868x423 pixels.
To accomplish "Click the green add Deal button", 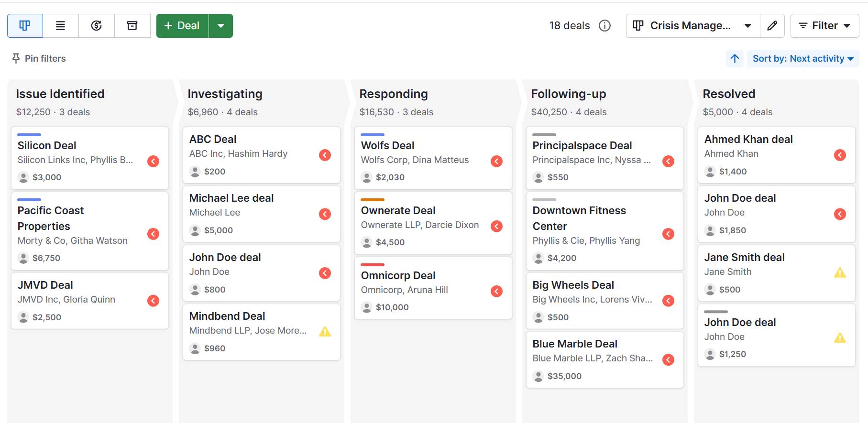I will pos(182,26).
